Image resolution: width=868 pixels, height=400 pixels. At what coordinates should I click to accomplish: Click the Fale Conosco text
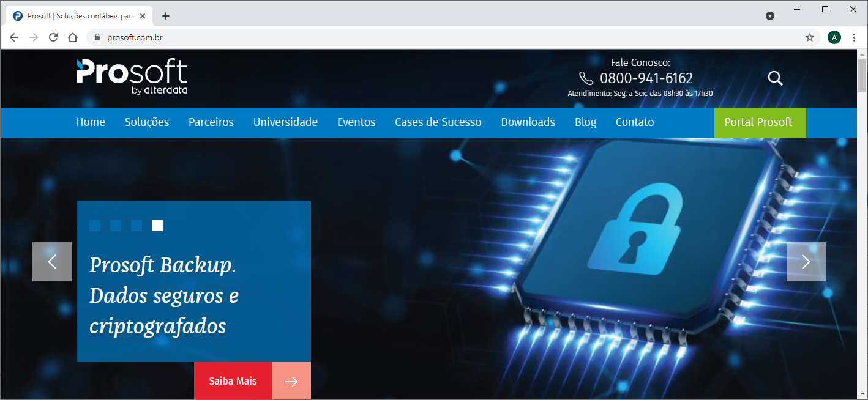click(x=640, y=62)
